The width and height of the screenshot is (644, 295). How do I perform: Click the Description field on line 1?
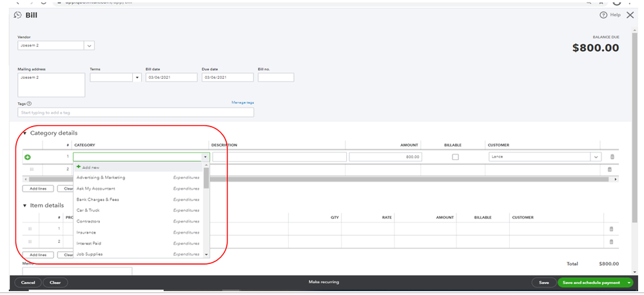[x=279, y=157]
